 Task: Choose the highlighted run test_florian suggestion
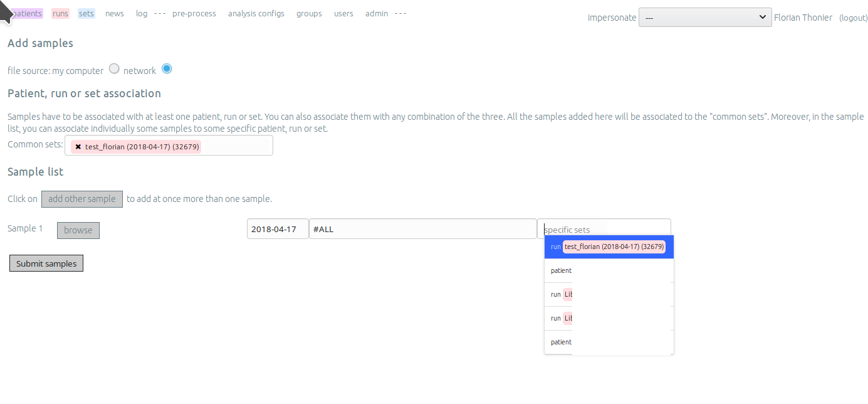pyautogui.click(x=609, y=247)
